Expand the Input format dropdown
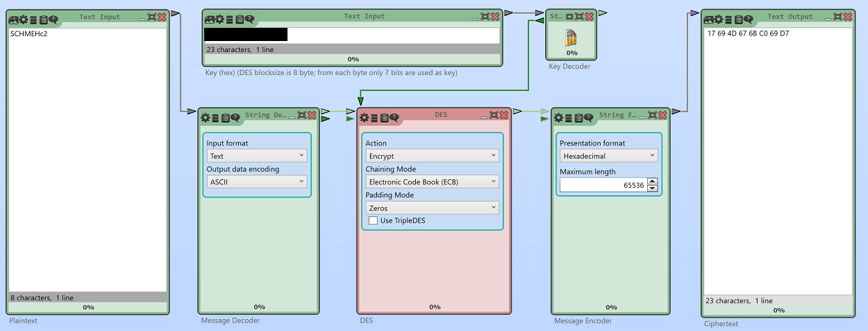This screenshot has width=868, height=331. 257,156
